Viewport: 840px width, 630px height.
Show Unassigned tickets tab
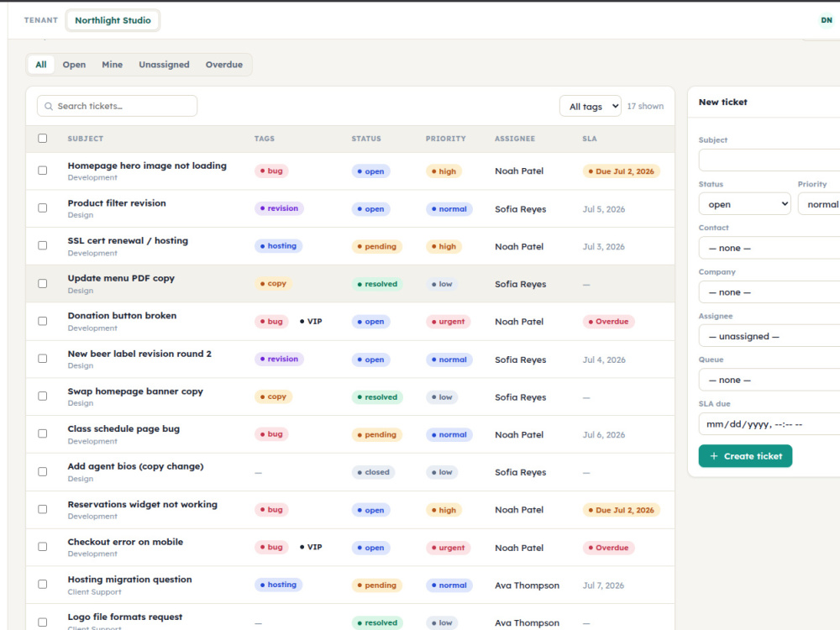(x=164, y=65)
